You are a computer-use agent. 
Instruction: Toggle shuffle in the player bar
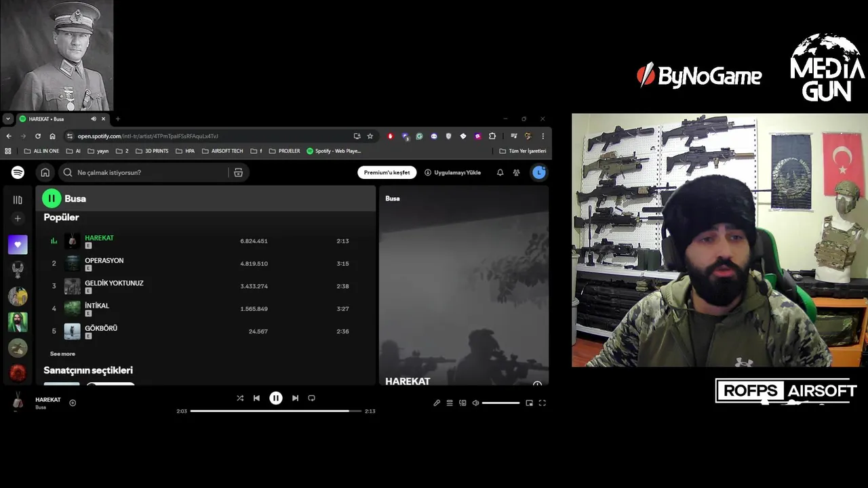click(239, 398)
